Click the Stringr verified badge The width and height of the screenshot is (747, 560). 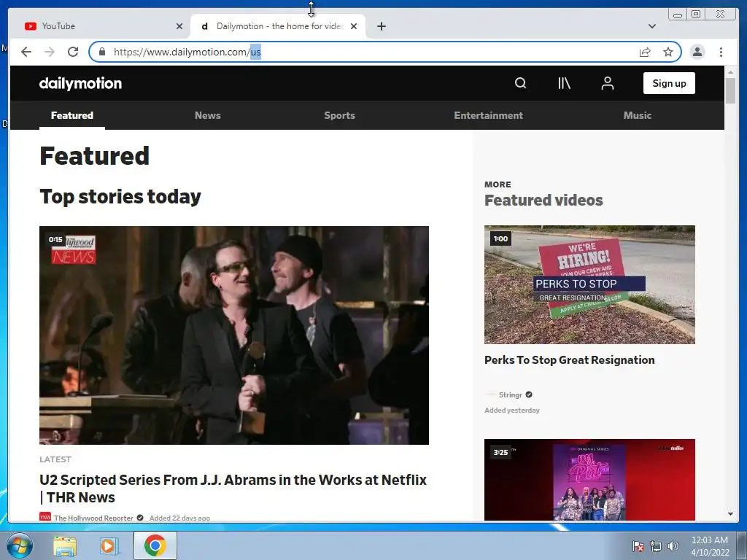[529, 394]
